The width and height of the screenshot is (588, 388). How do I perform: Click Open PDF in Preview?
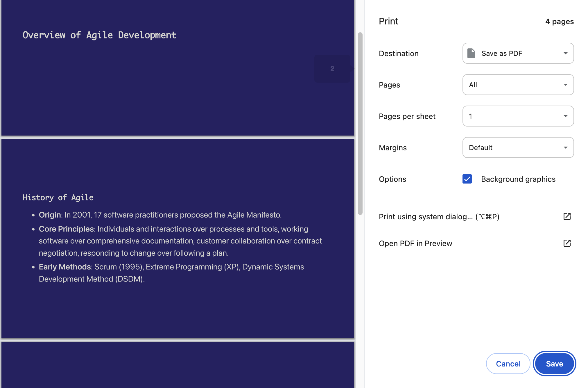[x=415, y=243]
